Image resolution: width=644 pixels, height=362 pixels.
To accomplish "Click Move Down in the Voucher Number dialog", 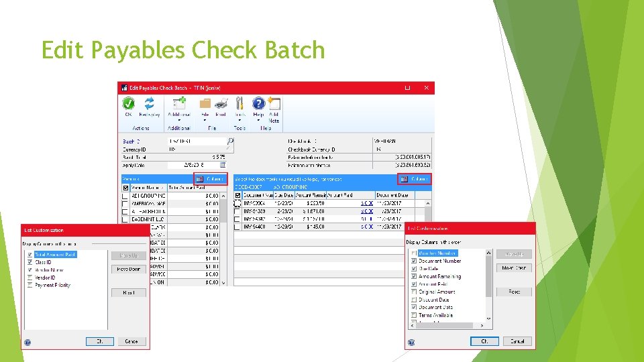I will [514, 268].
